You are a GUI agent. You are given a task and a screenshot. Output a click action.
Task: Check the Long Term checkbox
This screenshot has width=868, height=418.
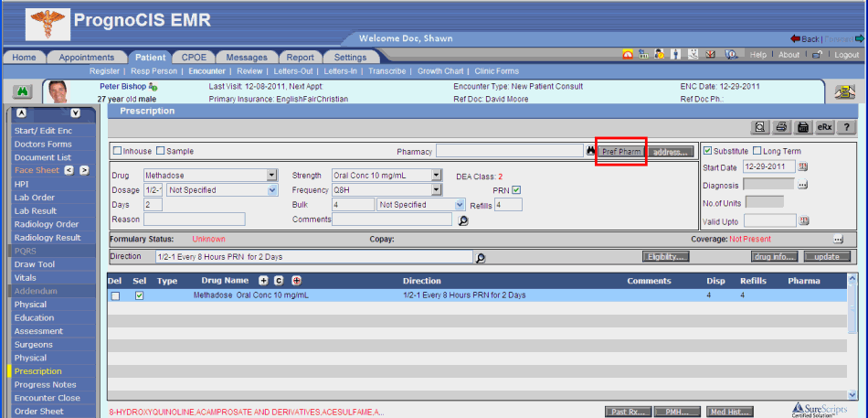757,151
